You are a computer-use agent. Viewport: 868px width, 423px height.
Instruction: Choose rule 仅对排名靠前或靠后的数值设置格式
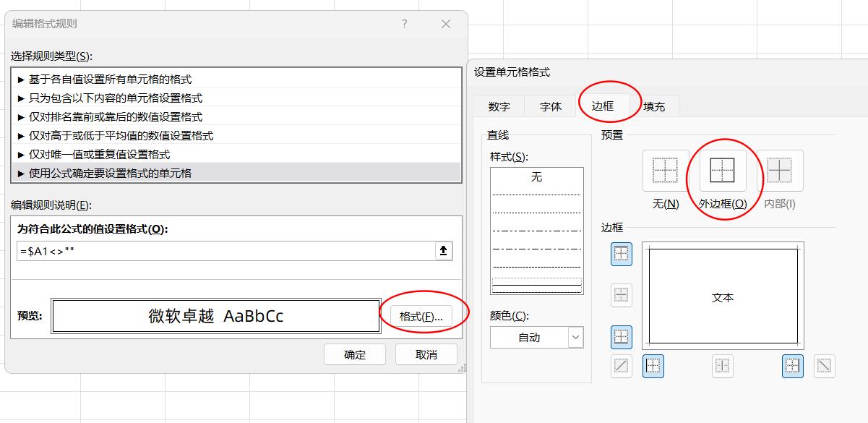click(x=237, y=117)
